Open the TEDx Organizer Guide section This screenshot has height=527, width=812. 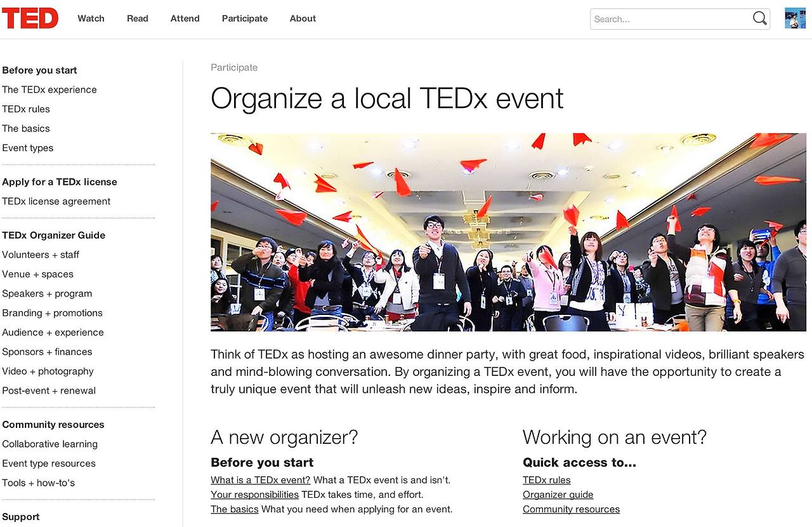pos(54,236)
